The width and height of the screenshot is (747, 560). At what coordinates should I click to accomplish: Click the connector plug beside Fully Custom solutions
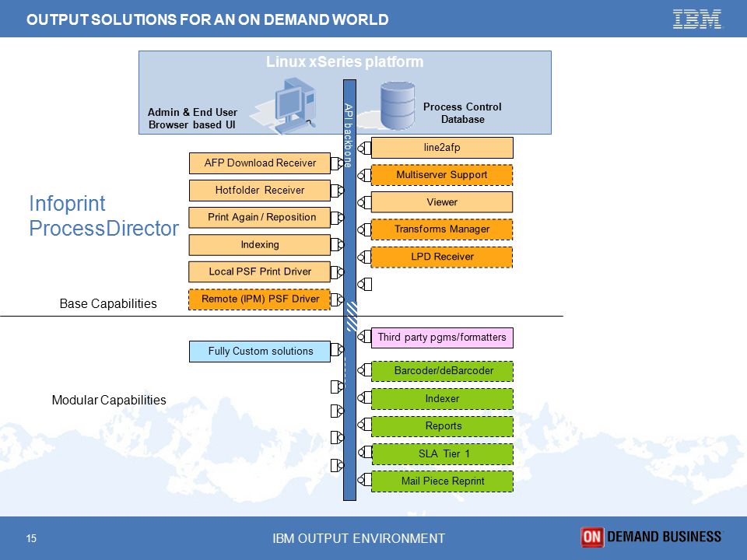337,350
